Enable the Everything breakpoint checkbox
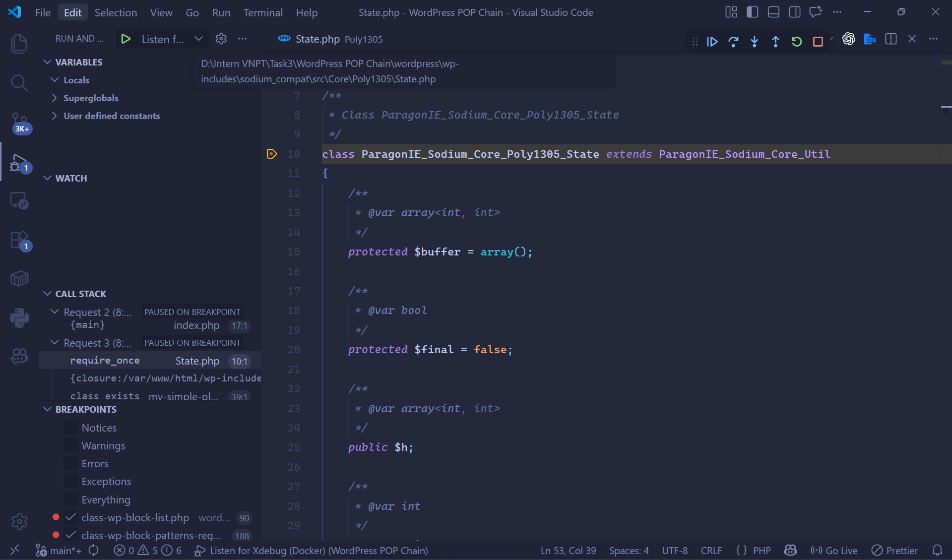 pos(71,499)
